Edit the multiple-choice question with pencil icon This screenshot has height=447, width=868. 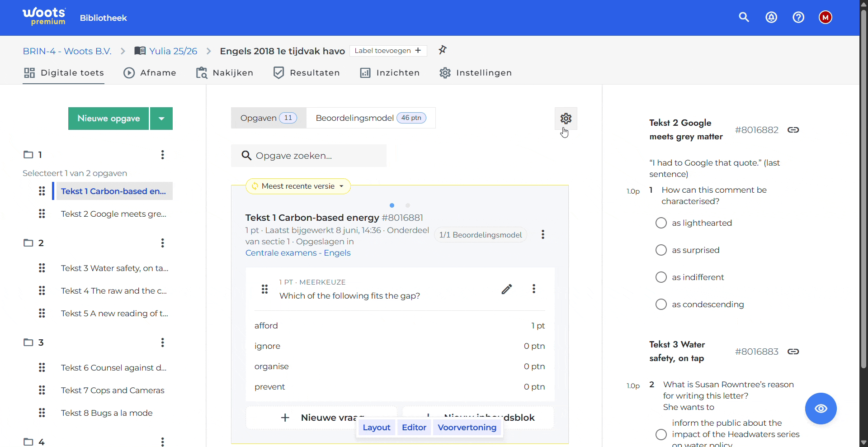(507, 289)
